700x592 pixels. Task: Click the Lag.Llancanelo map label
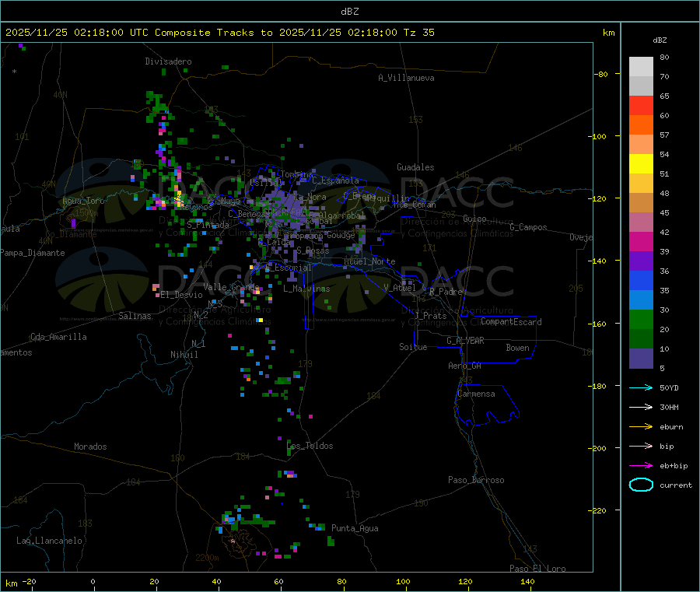(x=50, y=541)
